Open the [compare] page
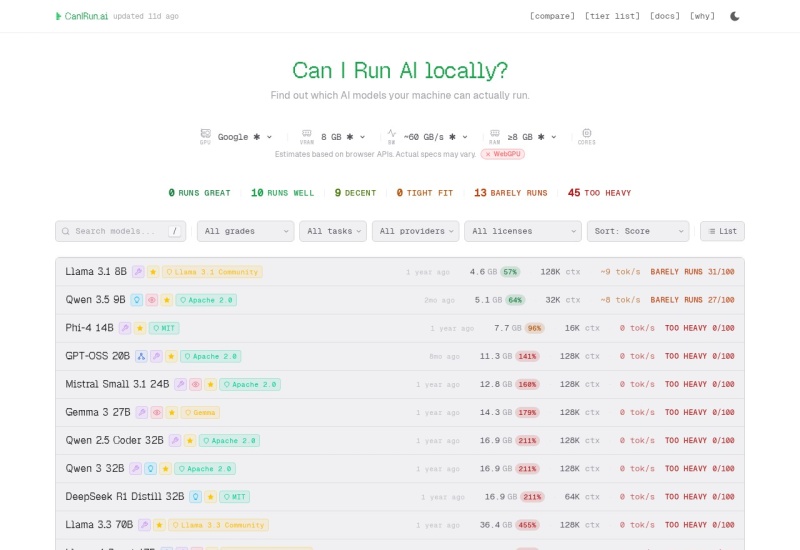The width and height of the screenshot is (800, 550). 552,16
